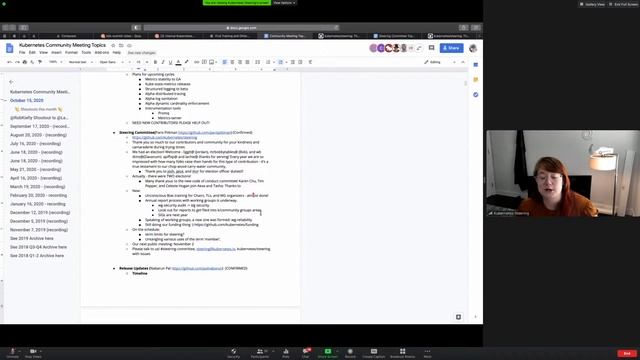Center align text
640x360 pixels.
(x=232, y=62)
